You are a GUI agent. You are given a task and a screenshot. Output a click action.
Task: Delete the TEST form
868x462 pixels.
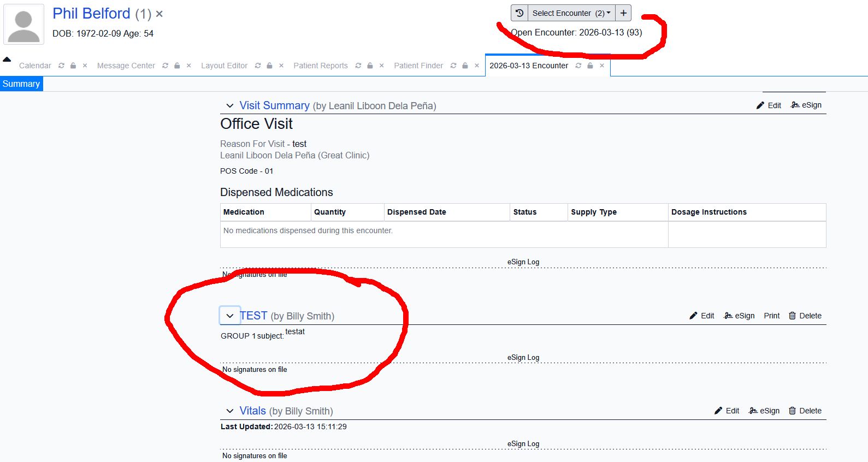805,316
